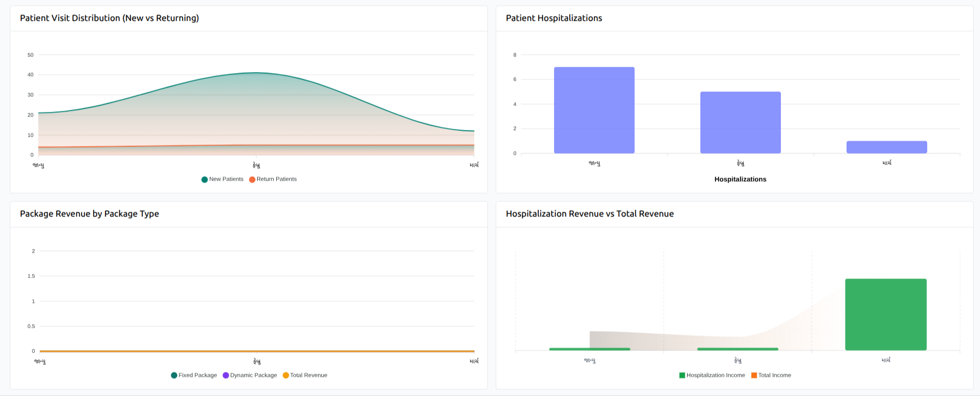Click the first green bar in Hospitalization Revenue chart

click(589, 349)
